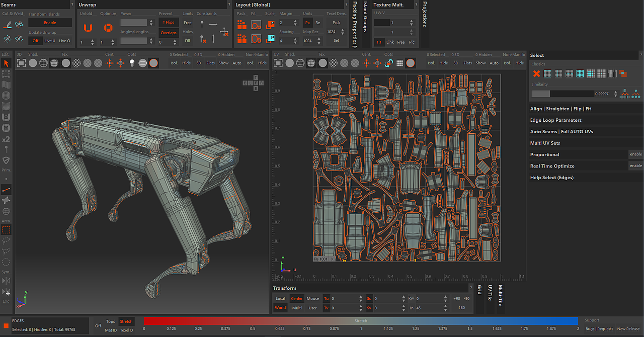
Task: Adjust the Similarity slider bar
Action: point(562,94)
